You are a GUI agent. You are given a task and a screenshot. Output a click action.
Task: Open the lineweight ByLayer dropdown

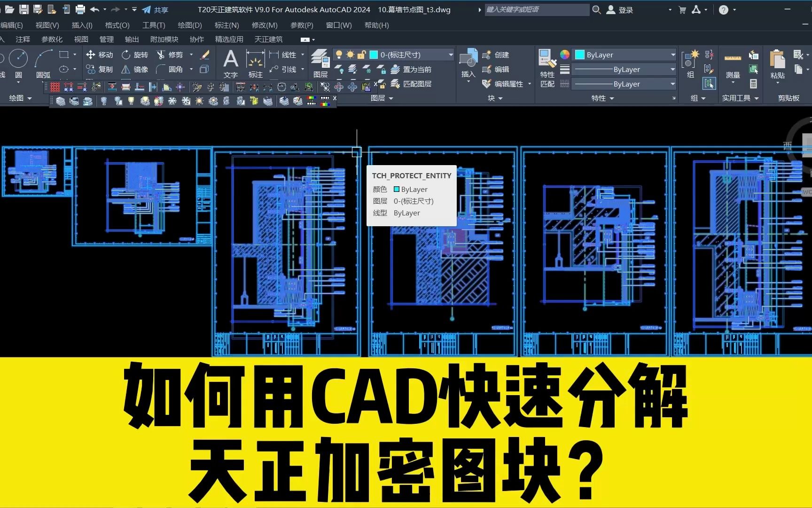pyautogui.click(x=625, y=69)
